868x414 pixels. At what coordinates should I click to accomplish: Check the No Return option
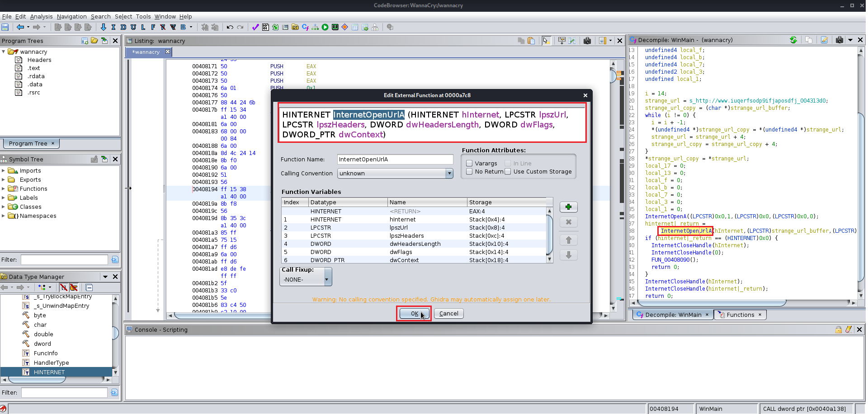pos(469,172)
